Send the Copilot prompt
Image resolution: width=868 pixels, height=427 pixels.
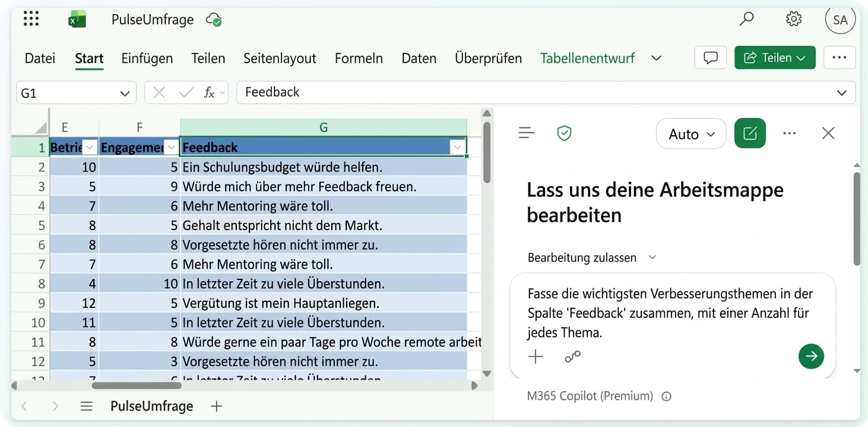[x=811, y=356]
